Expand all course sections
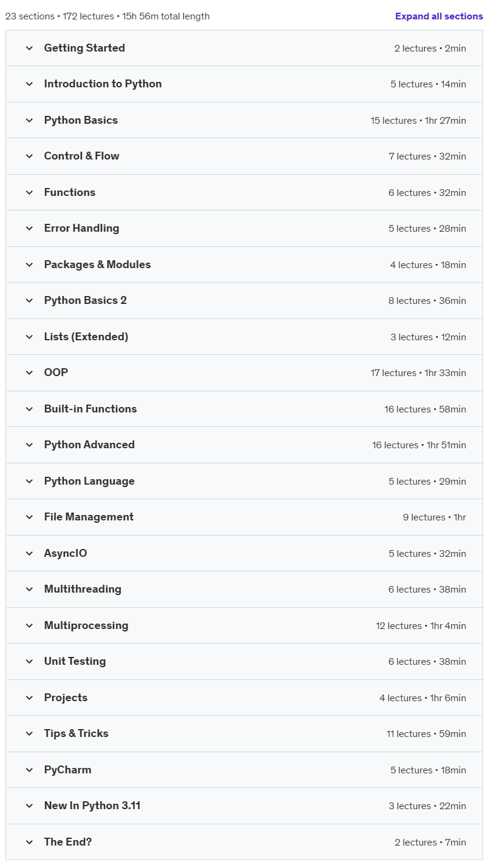 (x=439, y=16)
